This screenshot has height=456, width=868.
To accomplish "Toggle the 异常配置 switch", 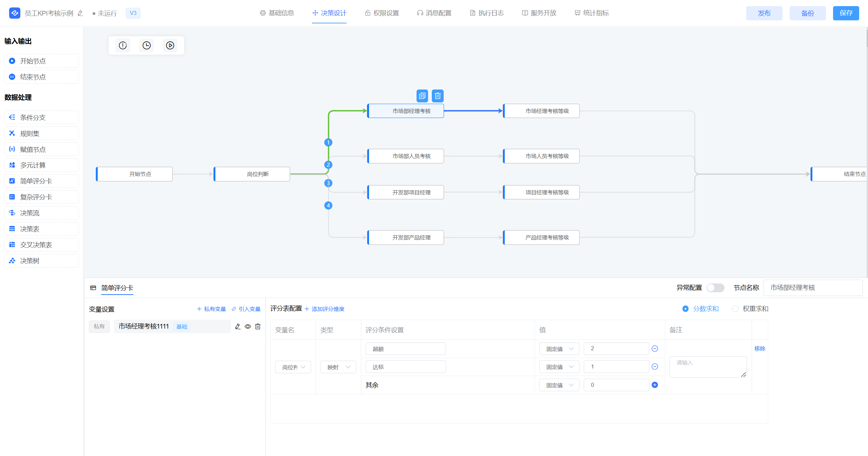I will tap(715, 288).
